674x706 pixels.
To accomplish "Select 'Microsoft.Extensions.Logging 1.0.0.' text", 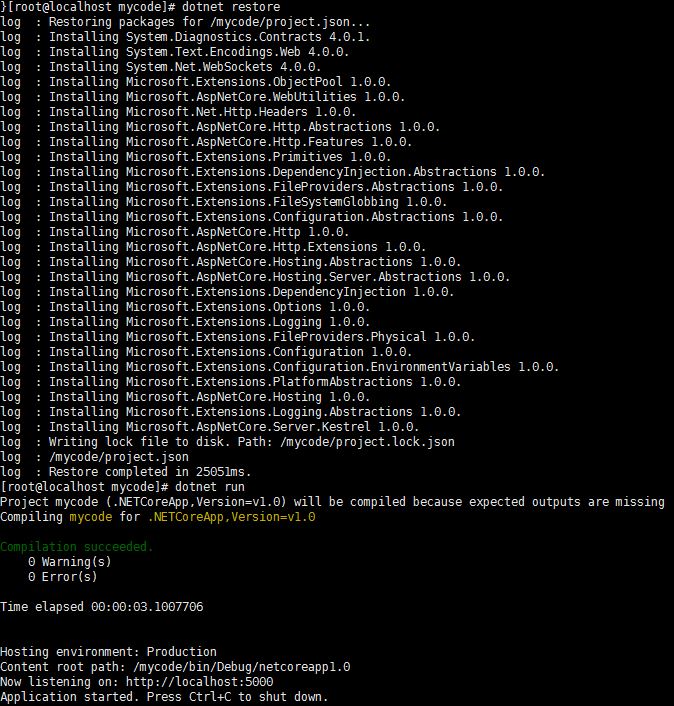I will click(x=248, y=322).
